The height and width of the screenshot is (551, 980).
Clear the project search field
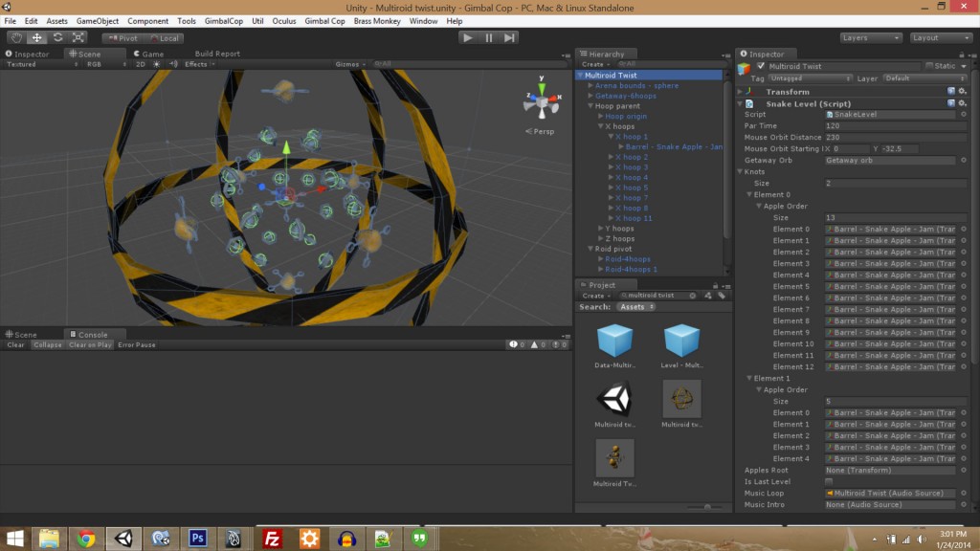coord(693,296)
